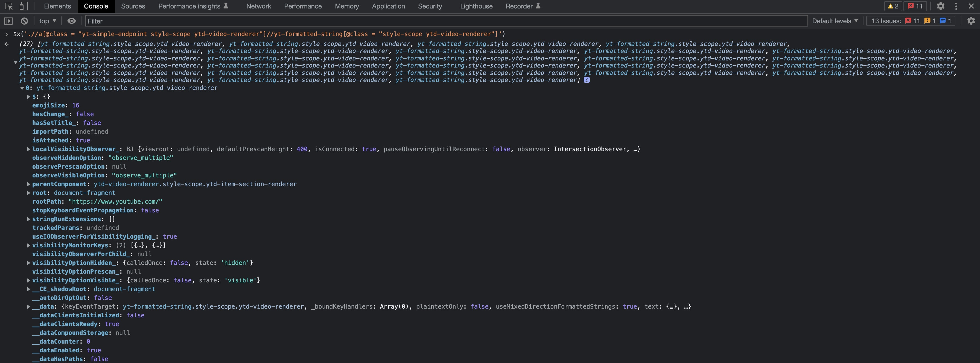
Task: Close the DevTools panel
Action: 971,6
